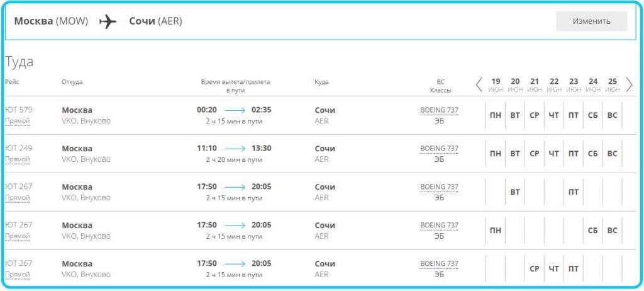Select ВС day cell for second ЮТ 267 flight
The image size is (644, 291).
613,231
